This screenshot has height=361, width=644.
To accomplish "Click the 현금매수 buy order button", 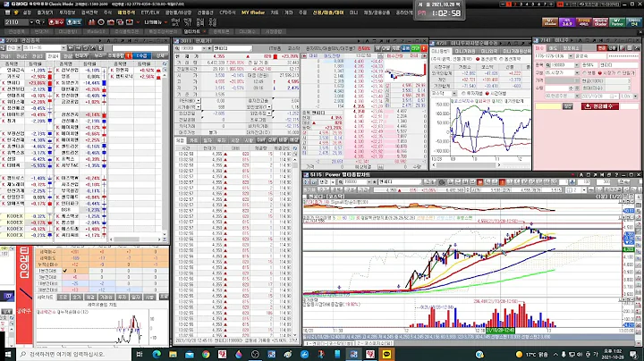I will click(x=600, y=106).
